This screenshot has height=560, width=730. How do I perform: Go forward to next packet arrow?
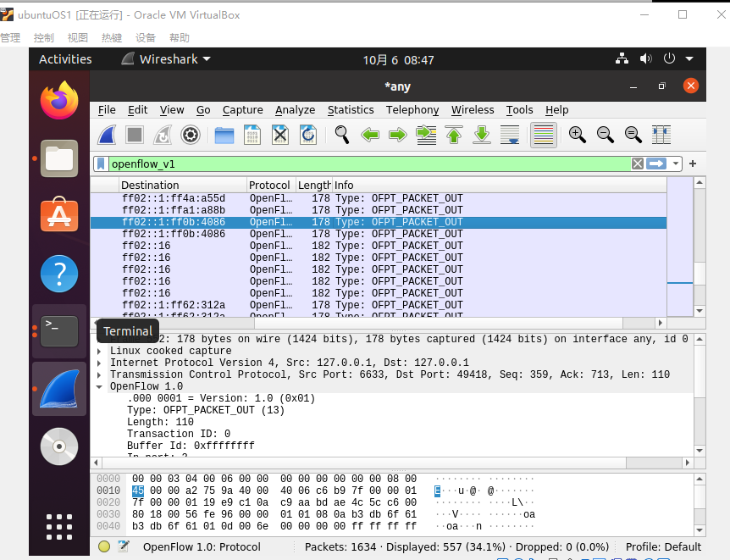pos(397,135)
